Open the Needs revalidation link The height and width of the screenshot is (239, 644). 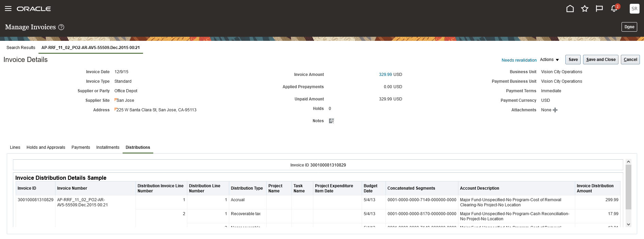(519, 60)
